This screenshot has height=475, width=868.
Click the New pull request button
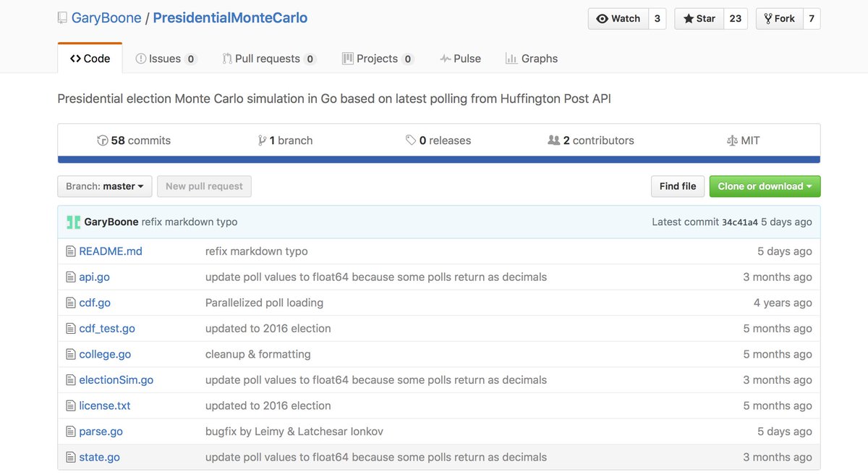204,186
